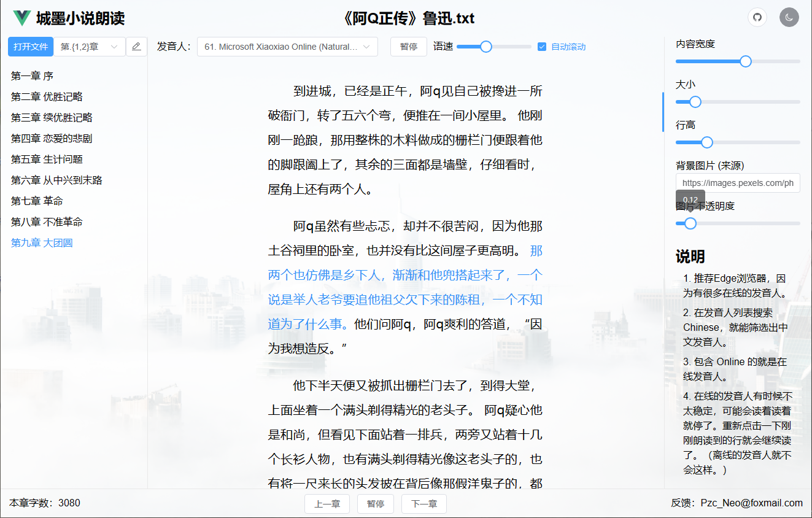Open chapter 第四章 恋爱的悲剧
812x518 pixels.
tap(52, 139)
